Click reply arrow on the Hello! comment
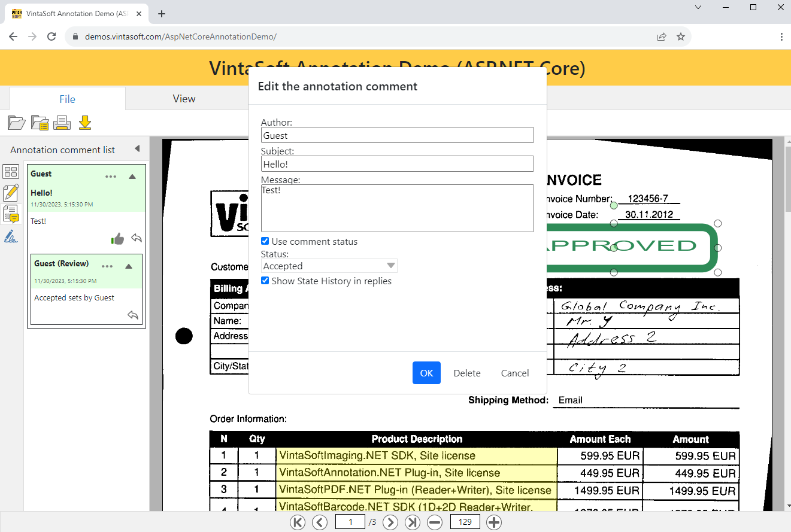Image resolution: width=791 pixels, height=532 pixels. click(137, 239)
